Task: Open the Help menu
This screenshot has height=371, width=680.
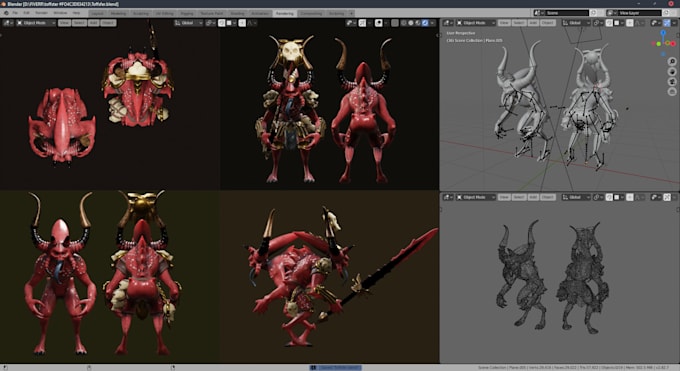Action: click(x=76, y=13)
